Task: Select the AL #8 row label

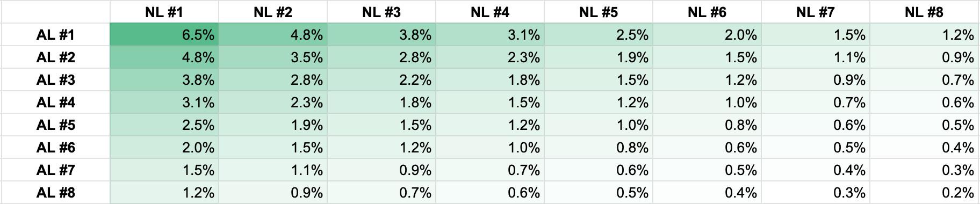Action: point(55,192)
